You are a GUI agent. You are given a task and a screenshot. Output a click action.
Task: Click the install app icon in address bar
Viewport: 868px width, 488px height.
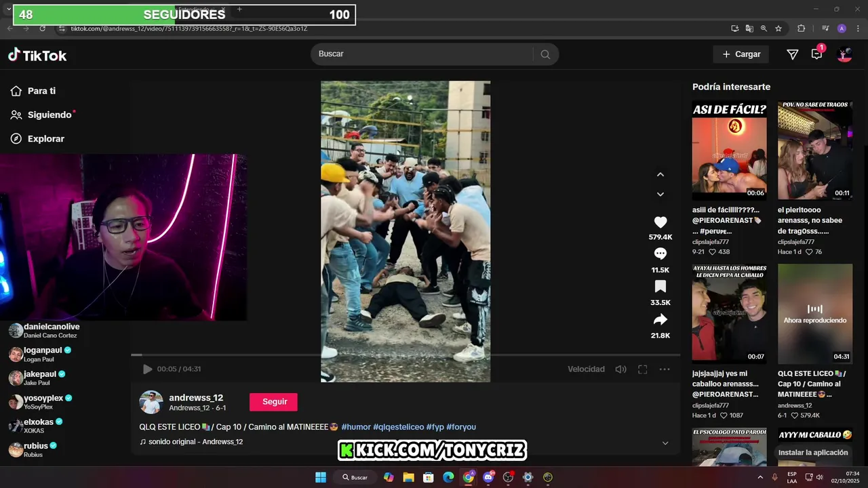click(734, 28)
